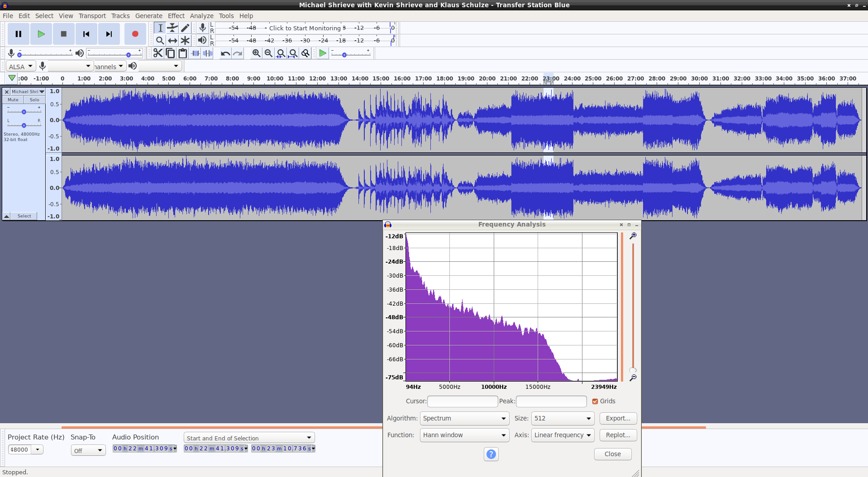Viewport: 868px width, 477px height.
Task: Toggle the Grids checkbox
Action: (x=595, y=401)
